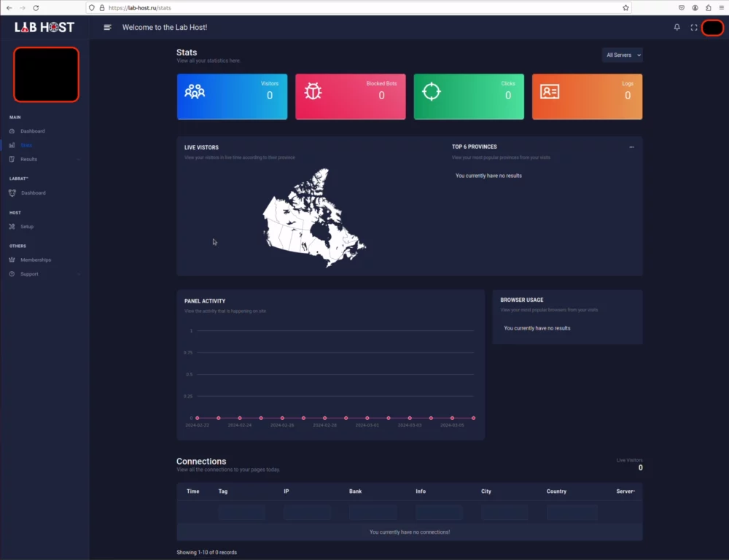Click the LabRat mascot icon beside Dashboard
The width and height of the screenshot is (729, 560).
(13, 192)
